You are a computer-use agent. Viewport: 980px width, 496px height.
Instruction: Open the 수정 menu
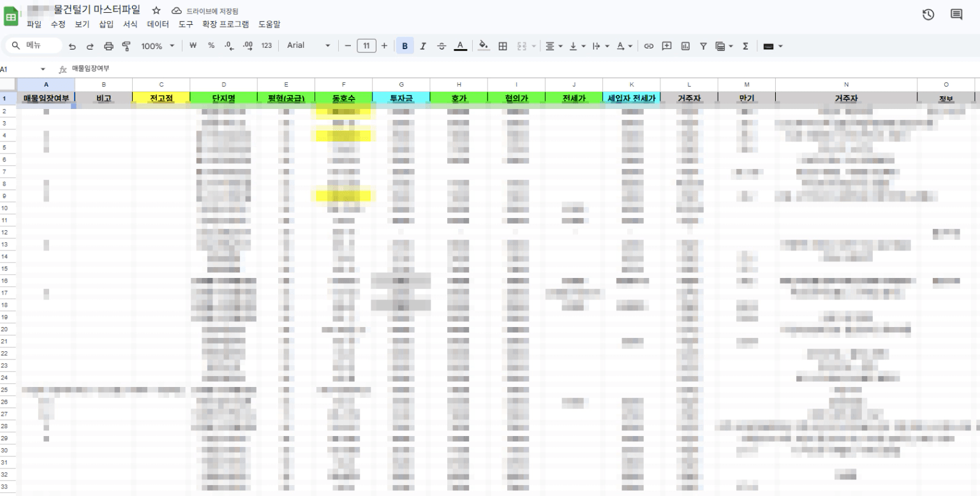click(x=58, y=24)
